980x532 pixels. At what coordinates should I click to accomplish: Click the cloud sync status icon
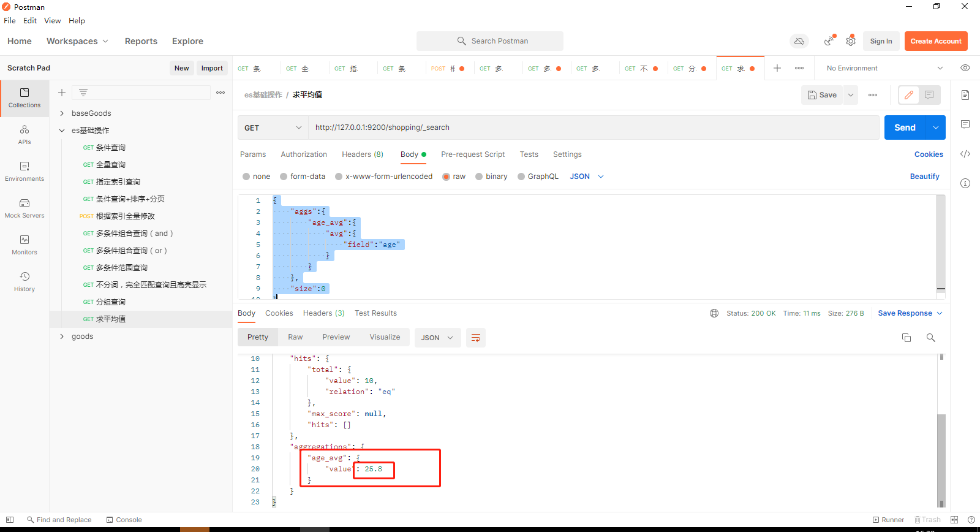[x=799, y=41]
